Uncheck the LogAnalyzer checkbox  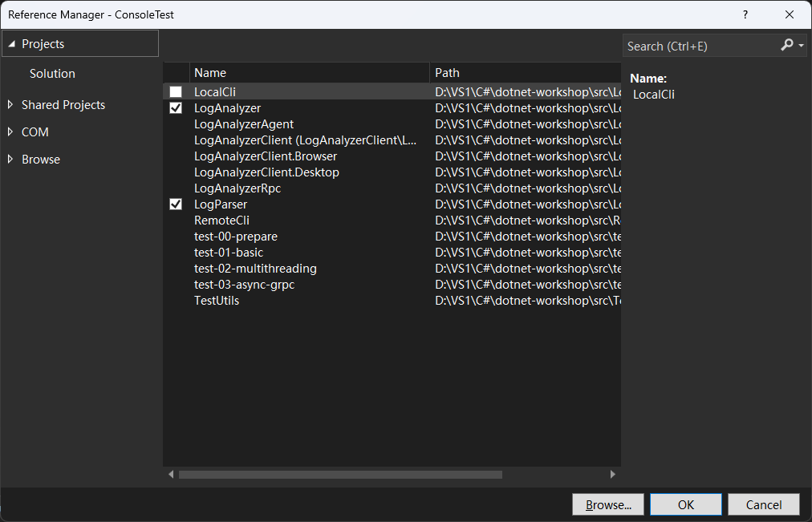176,108
